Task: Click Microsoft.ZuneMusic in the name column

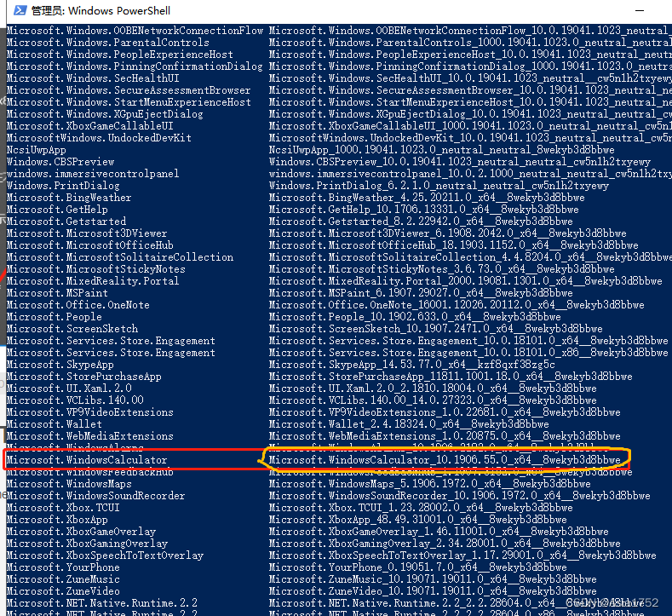Action: pyautogui.click(x=63, y=579)
